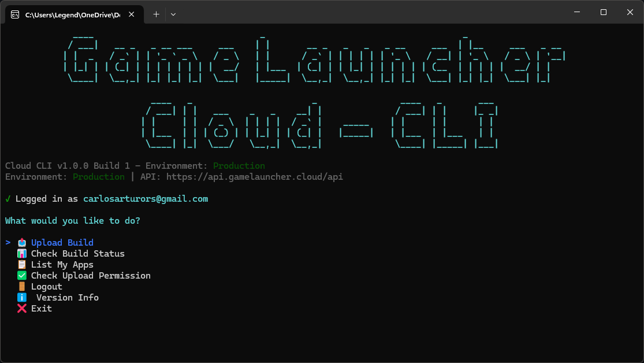
Task: Click the green checkmark permission icon
Action: (22, 276)
